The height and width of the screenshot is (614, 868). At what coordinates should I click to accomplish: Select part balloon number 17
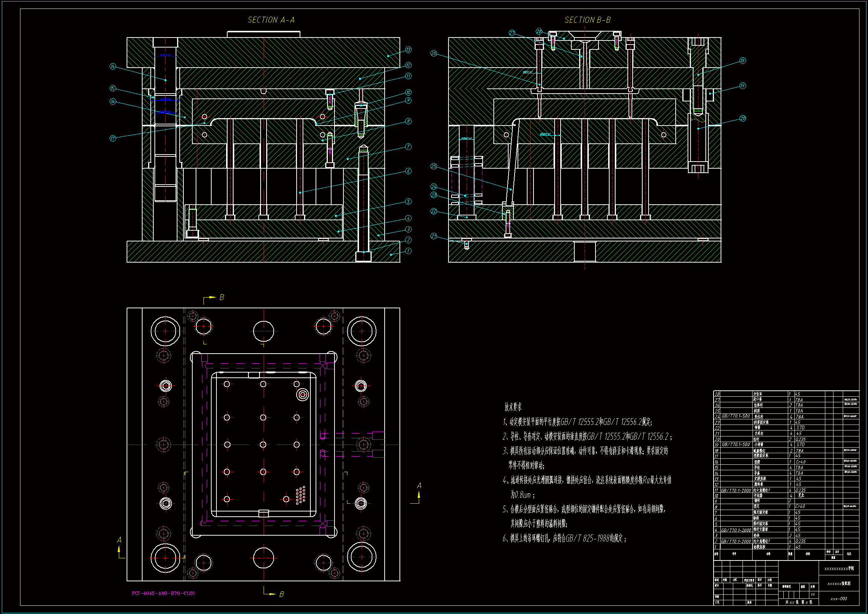[x=112, y=139]
